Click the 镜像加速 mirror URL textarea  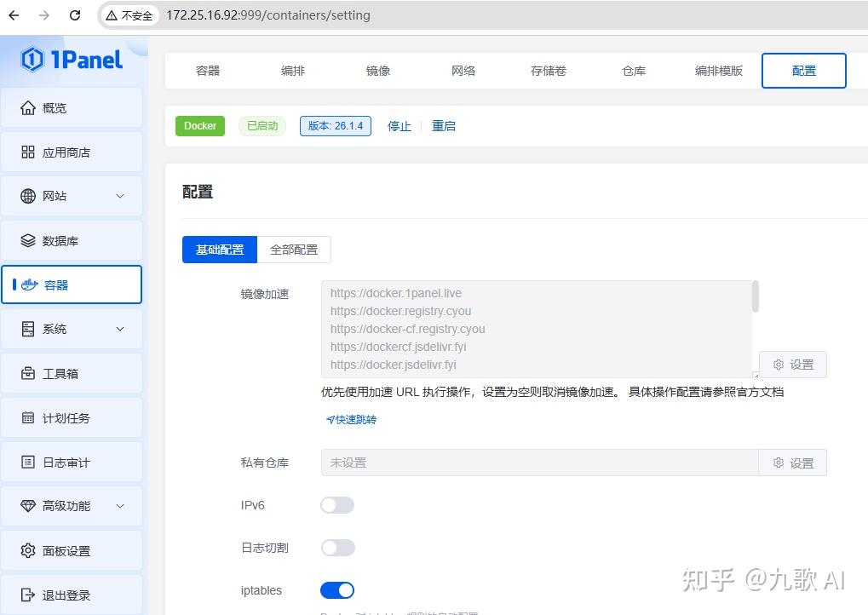click(540, 329)
